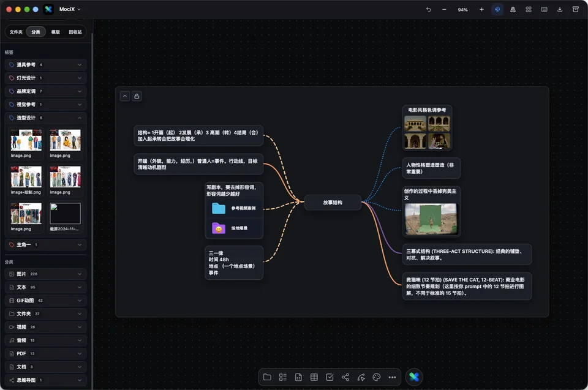Switch to the 文件夹 tab

click(x=16, y=32)
